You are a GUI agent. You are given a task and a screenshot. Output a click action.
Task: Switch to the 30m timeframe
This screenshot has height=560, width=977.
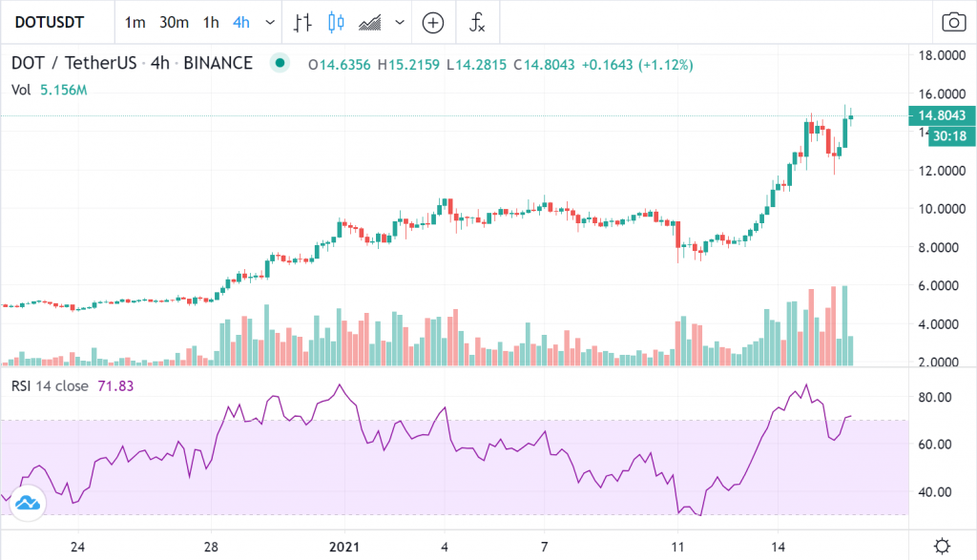coord(174,22)
